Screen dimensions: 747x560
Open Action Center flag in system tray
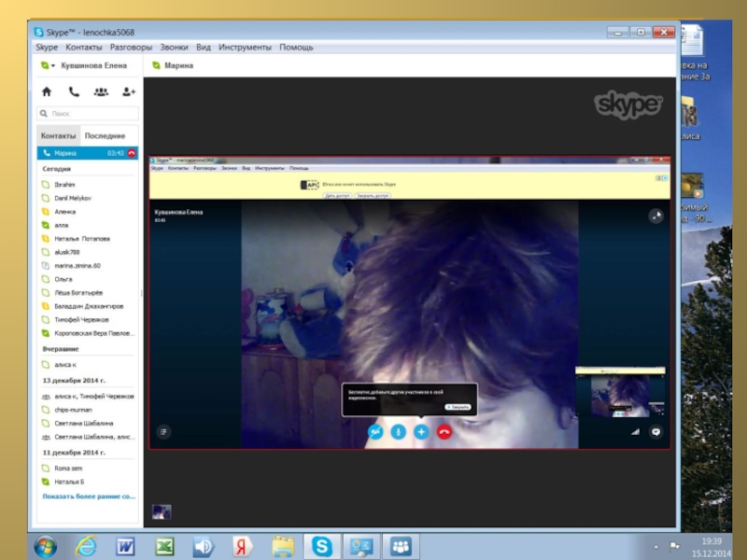click(674, 546)
